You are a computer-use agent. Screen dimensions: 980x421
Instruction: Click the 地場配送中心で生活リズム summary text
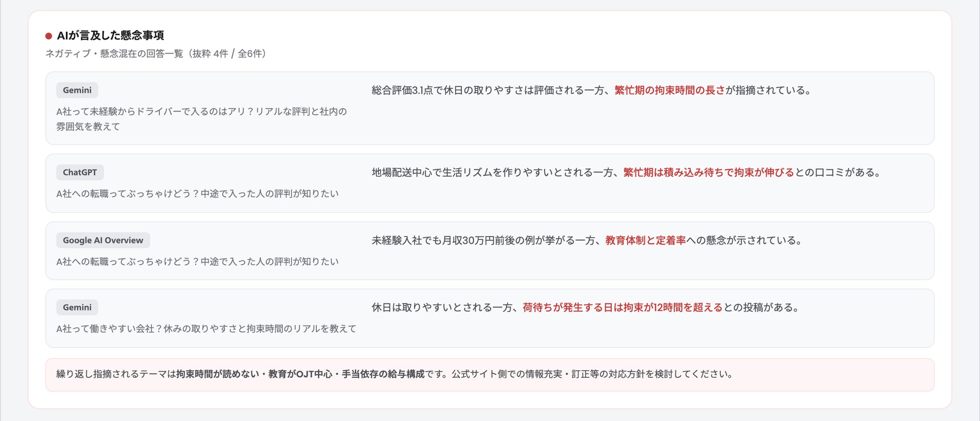coord(627,172)
